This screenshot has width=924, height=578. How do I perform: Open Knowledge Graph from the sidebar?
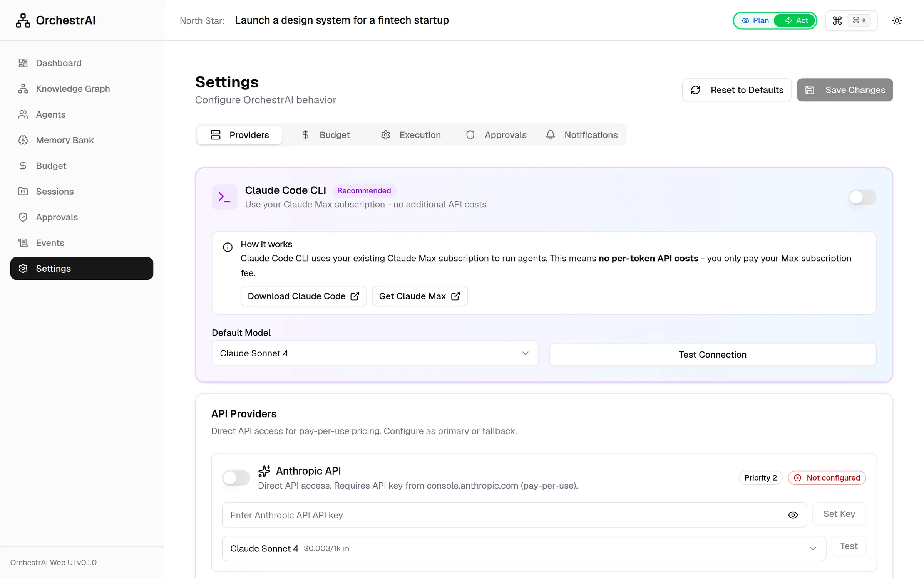[82, 89]
